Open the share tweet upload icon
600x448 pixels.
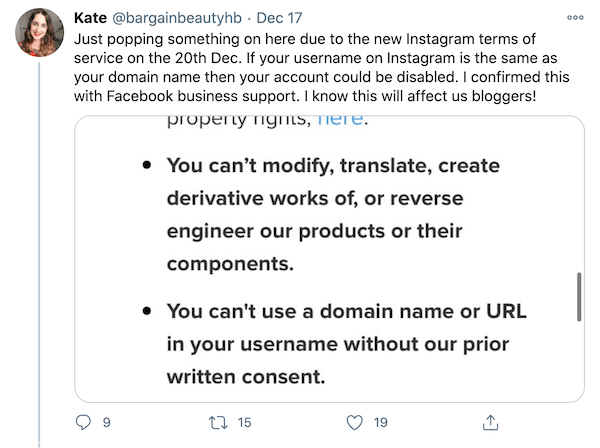coord(491,422)
